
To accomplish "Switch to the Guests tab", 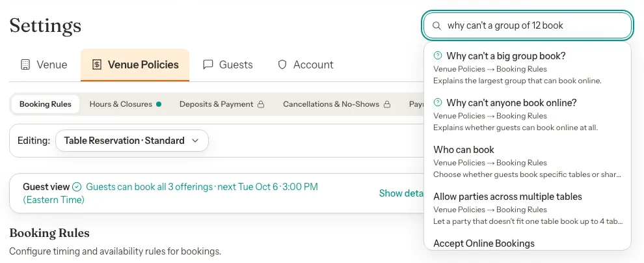I will point(228,65).
